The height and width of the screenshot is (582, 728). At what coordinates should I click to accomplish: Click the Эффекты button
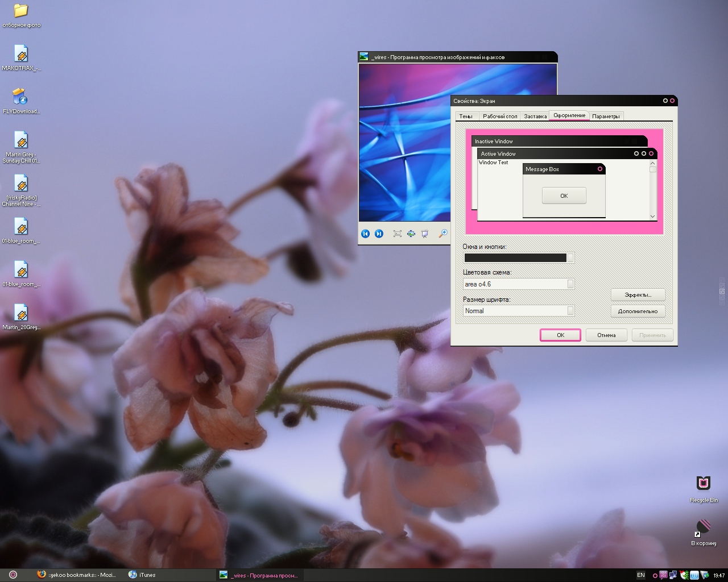(638, 295)
